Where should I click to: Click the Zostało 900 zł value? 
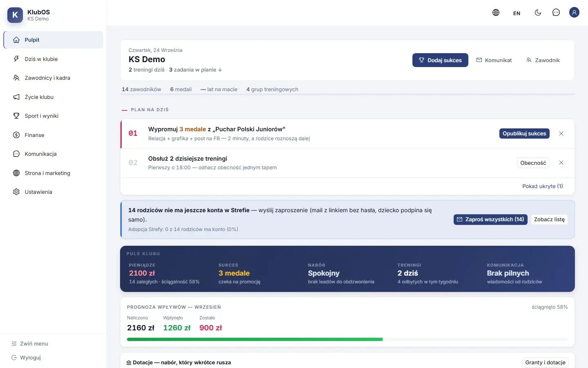point(211,328)
